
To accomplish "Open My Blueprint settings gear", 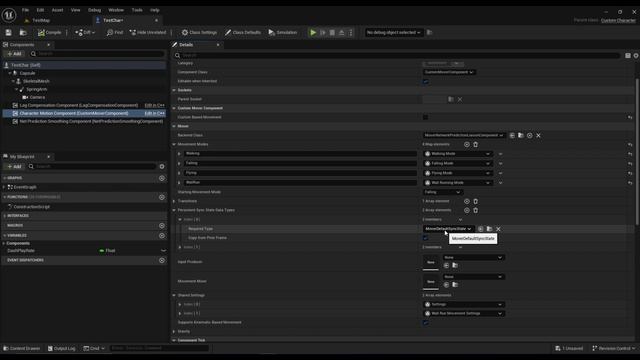I will pyautogui.click(x=162, y=166).
